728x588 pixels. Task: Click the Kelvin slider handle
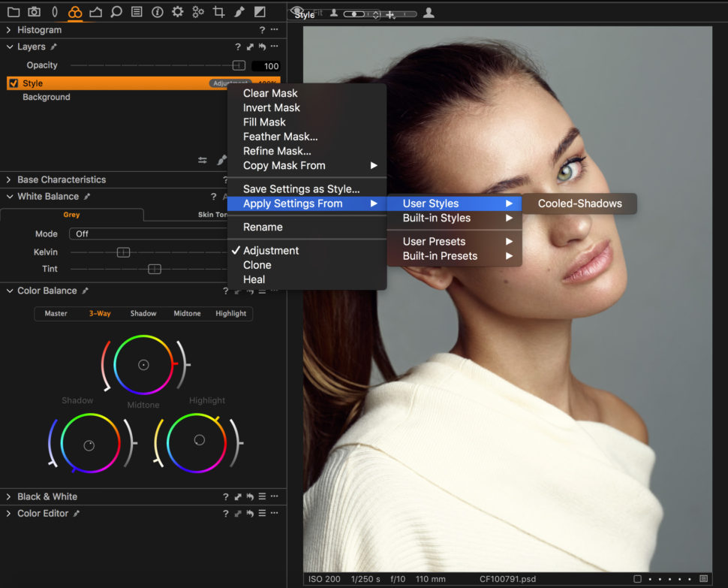[x=123, y=252]
